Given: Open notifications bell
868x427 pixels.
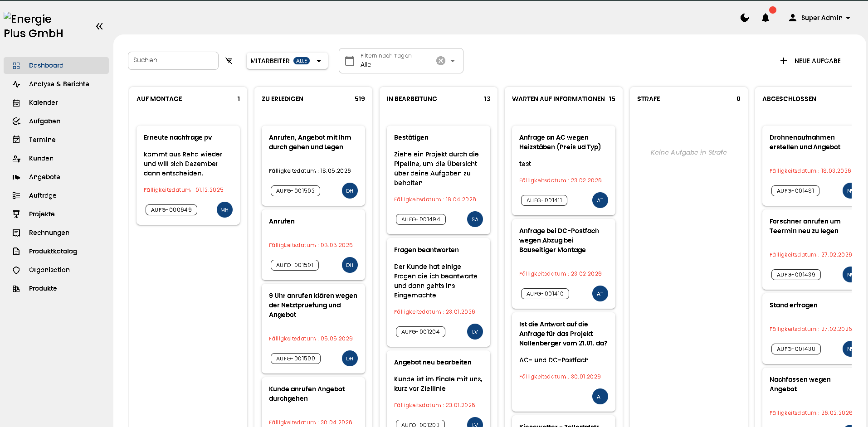Looking at the screenshot, I should (x=766, y=18).
